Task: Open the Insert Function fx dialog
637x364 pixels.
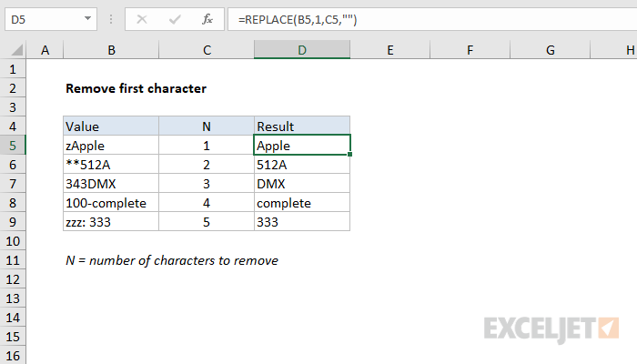Action: coord(207,19)
